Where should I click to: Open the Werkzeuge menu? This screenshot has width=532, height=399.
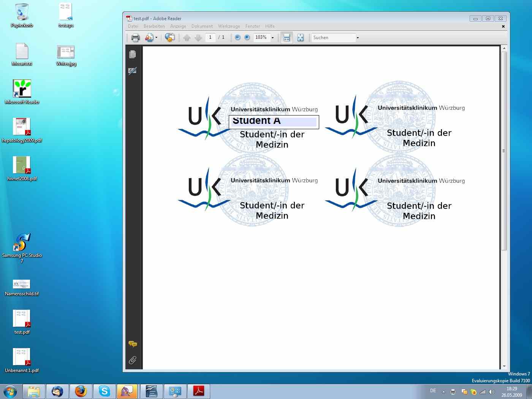(229, 26)
